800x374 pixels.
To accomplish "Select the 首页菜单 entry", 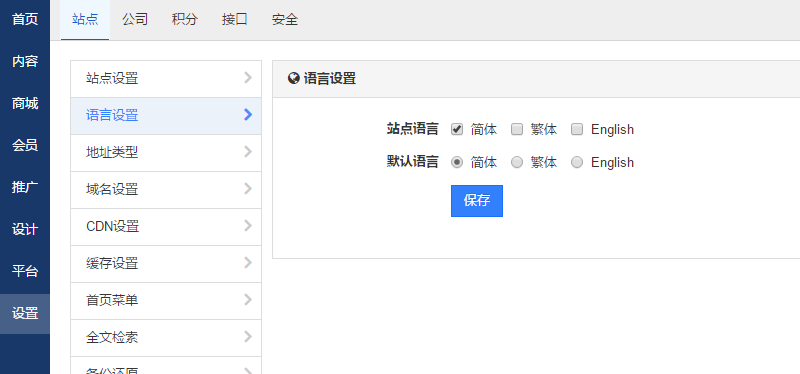I will tap(166, 301).
